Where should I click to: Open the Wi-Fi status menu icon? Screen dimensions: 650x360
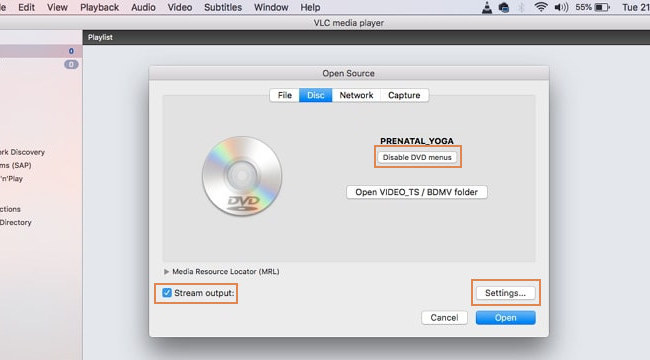541,7
